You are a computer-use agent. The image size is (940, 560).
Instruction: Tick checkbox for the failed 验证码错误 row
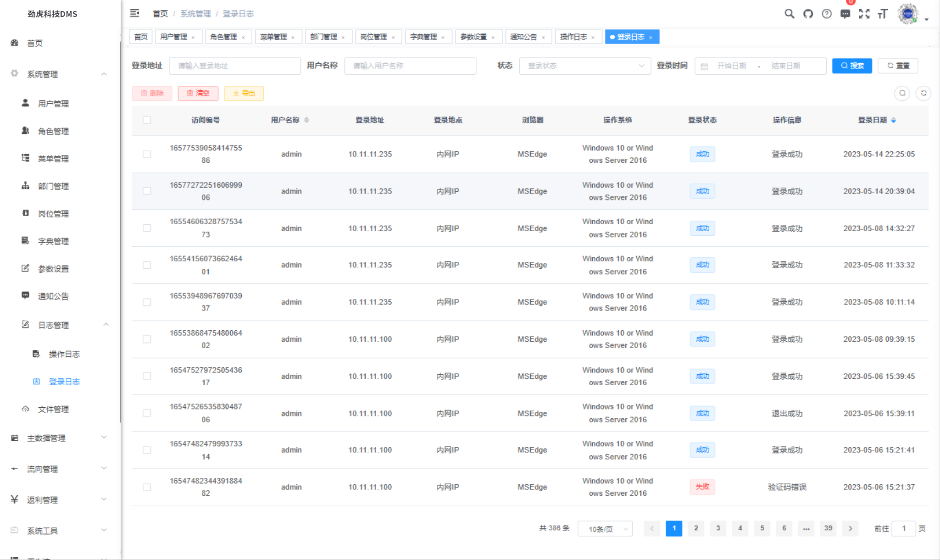pos(147,487)
